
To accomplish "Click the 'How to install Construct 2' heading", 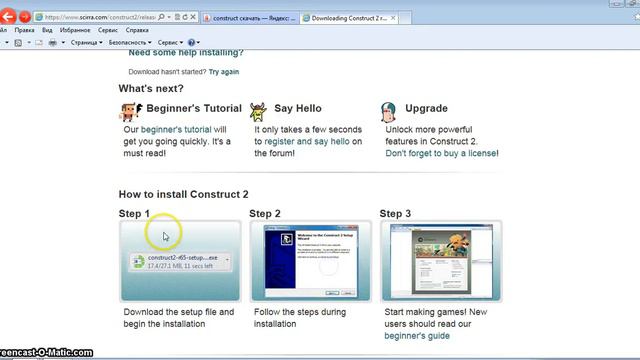I will click(x=183, y=194).
